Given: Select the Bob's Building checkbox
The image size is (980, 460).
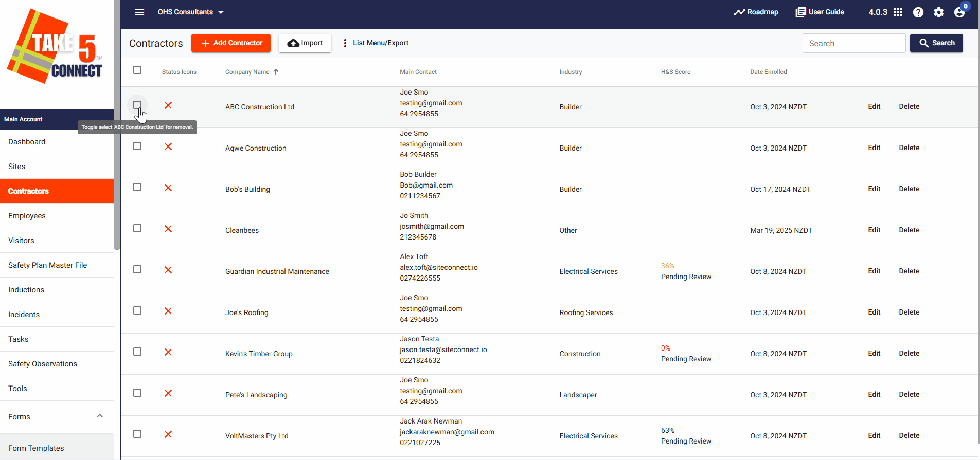Looking at the screenshot, I should pyautogui.click(x=137, y=187).
